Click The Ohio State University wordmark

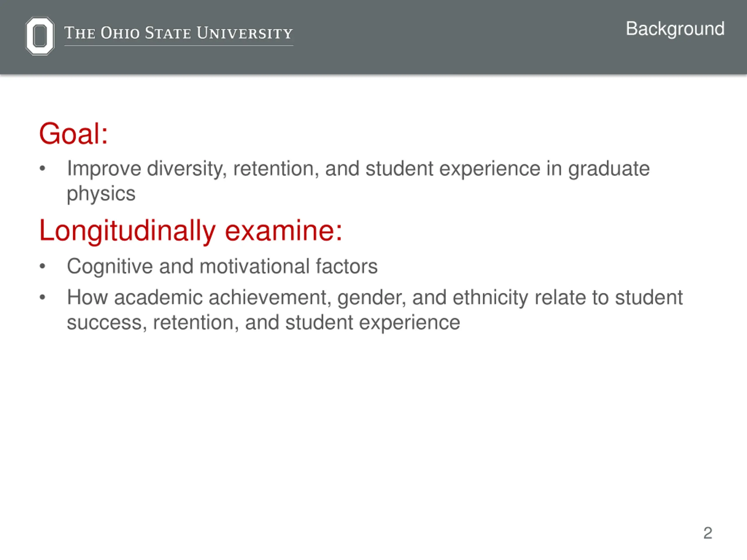click(x=178, y=33)
